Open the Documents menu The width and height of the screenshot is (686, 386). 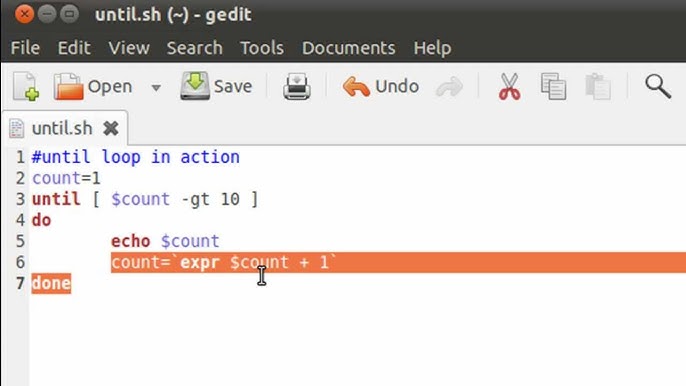(x=349, y=48)
